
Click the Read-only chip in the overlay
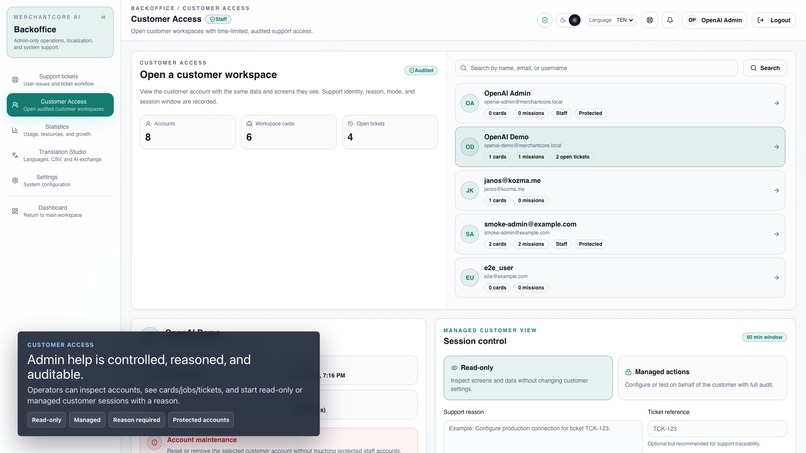(46, 420)
